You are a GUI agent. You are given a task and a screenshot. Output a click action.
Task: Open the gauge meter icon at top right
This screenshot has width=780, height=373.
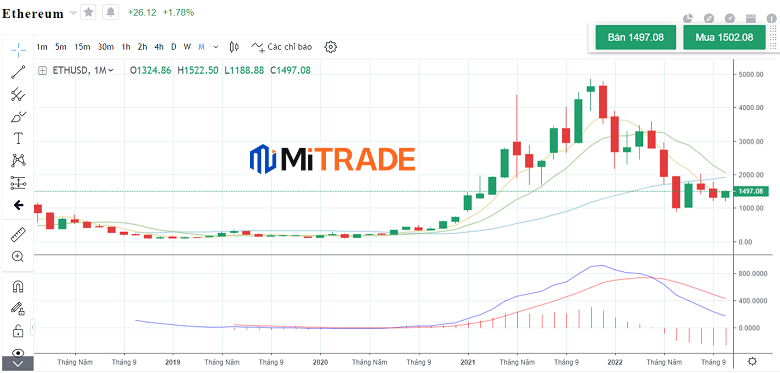coord(730,18)
